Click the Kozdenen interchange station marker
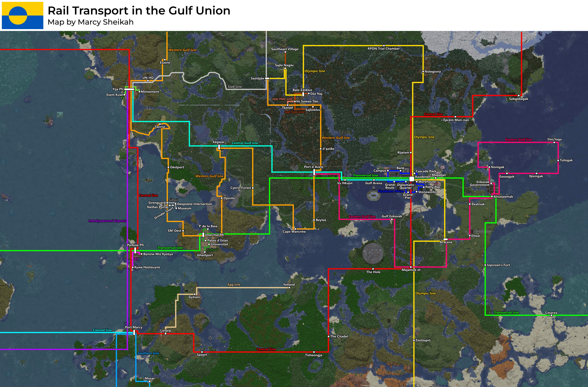The height and width of the screenshot is (387, 588). tap(412, 179)
